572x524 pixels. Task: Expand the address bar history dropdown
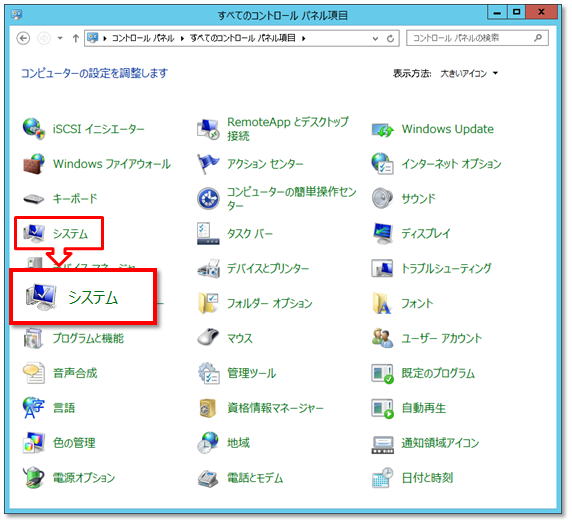click(x=375, y=38)
